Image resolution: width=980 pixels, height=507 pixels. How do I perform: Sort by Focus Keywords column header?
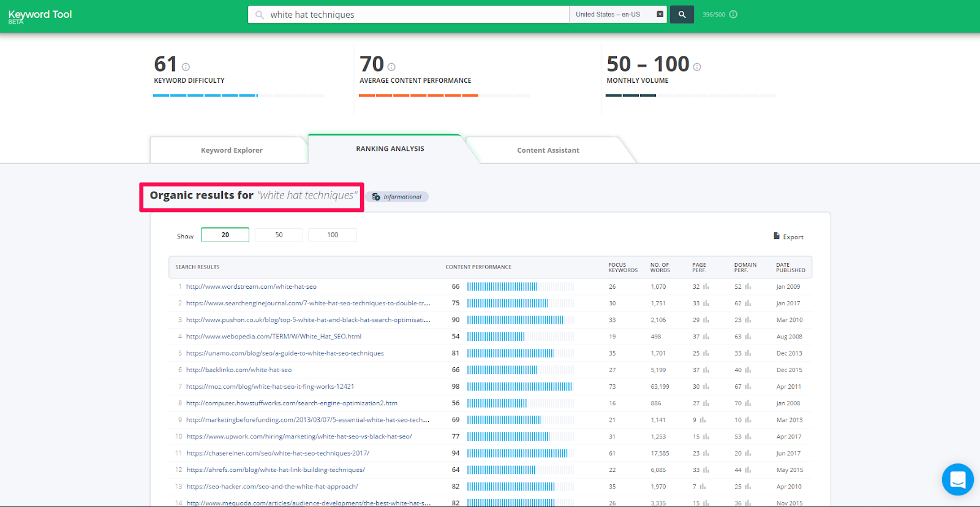coord(623,267)
